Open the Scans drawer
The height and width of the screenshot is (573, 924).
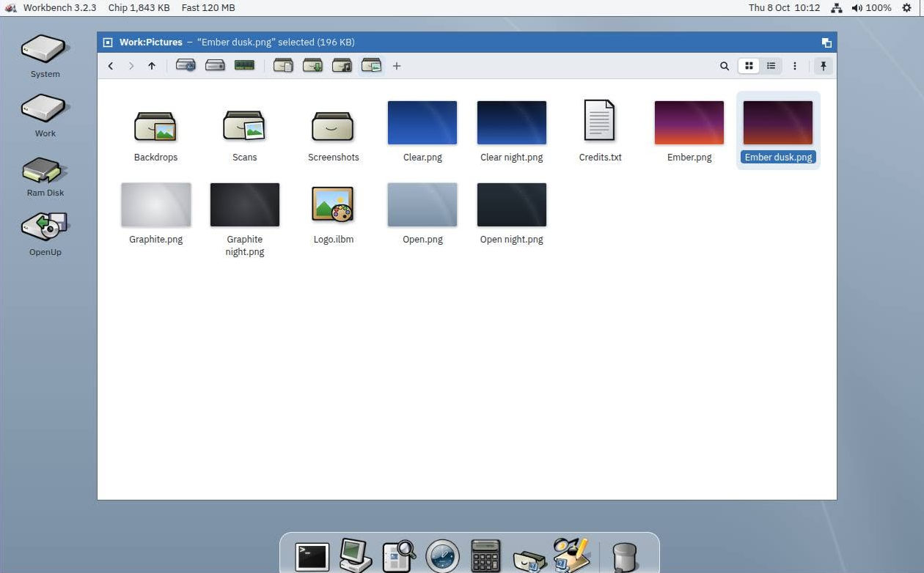click(244, 125)
